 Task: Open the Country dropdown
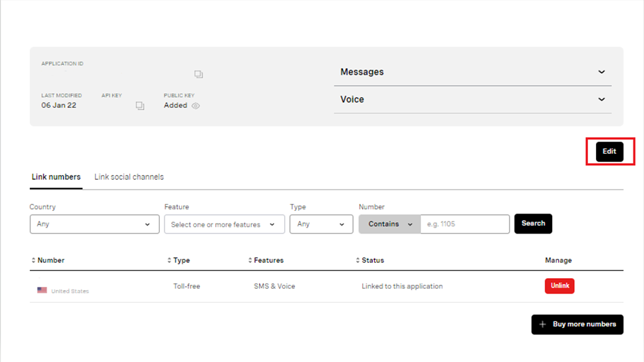(95, 224)
